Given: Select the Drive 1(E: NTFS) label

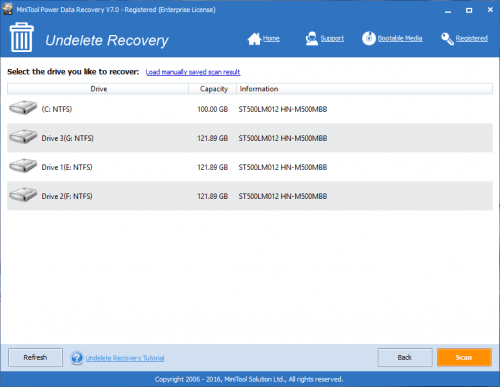Looking at the screenshot, I should pyautogui.click(x=67, y=167).
